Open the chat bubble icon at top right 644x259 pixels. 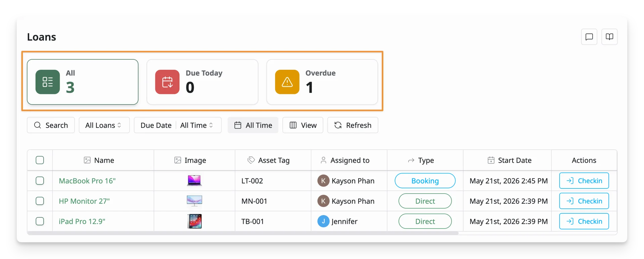coord(589,37)
